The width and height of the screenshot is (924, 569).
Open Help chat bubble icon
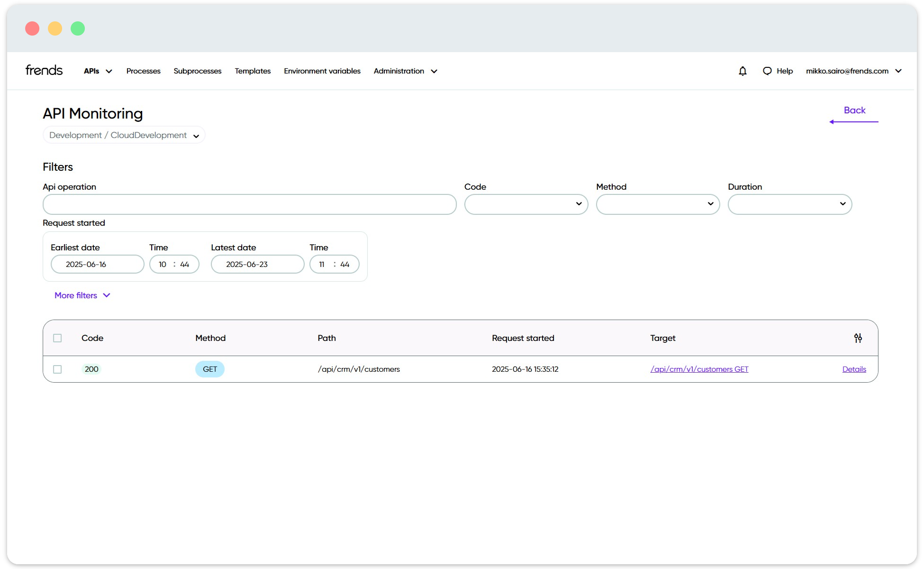[767, 71]
